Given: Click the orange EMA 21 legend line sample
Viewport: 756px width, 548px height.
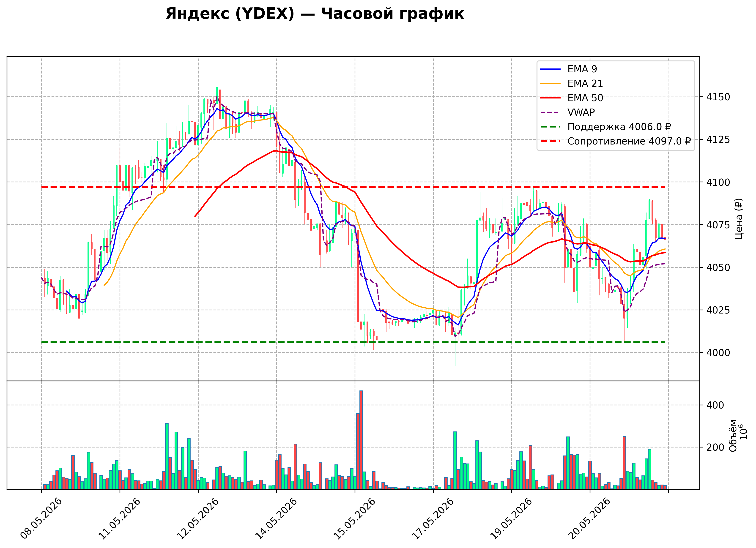Looking at the screenshot, I should click(x=550, y=83).
